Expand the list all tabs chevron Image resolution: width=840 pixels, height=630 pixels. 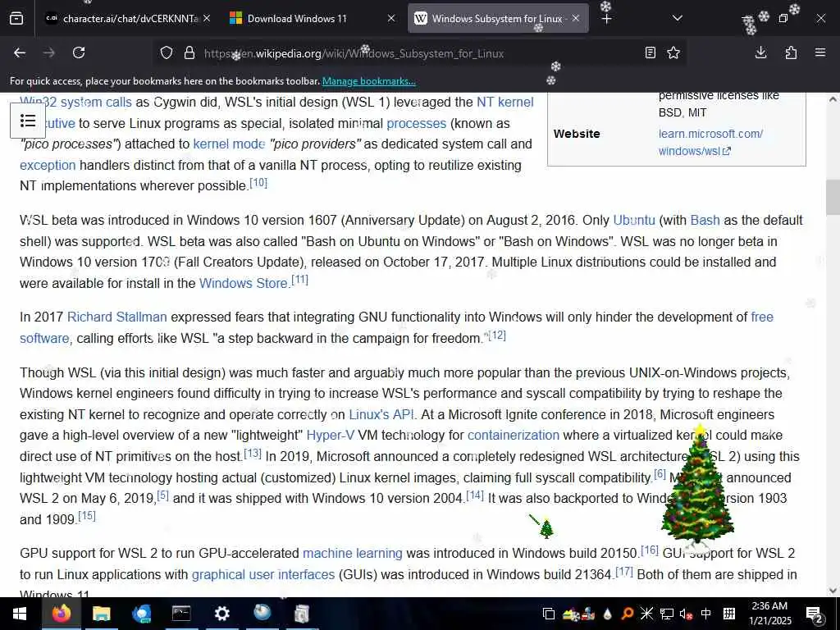pos(677,18)
